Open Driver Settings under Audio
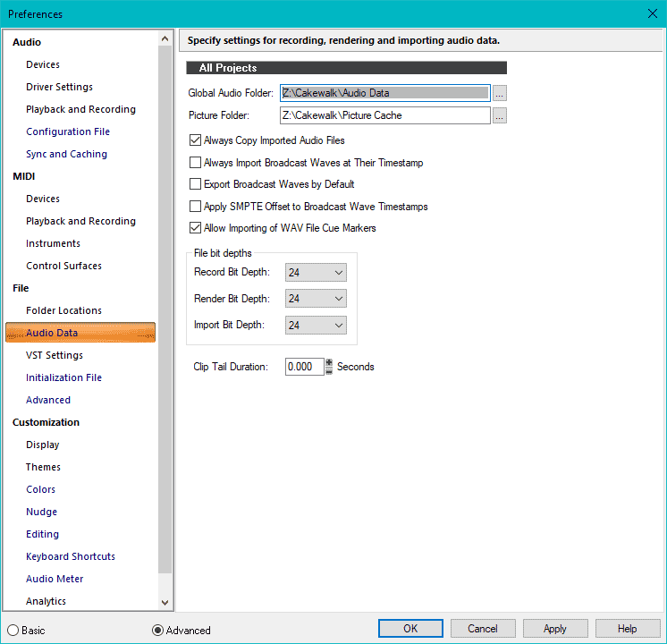Viewport: 667px width, 644px height. (x=59, y=87)
